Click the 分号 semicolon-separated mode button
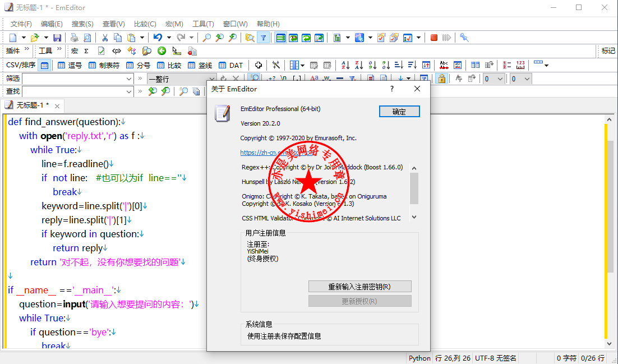This screenshot has height=364, width=618. [x=138, y=66]
